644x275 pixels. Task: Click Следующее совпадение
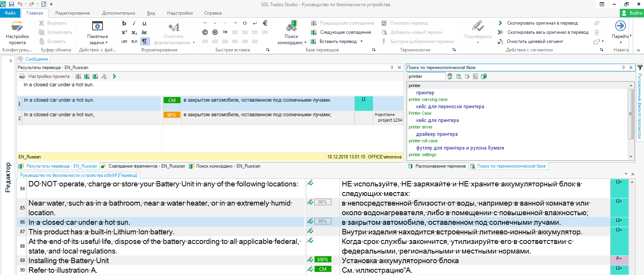[341, 32]
